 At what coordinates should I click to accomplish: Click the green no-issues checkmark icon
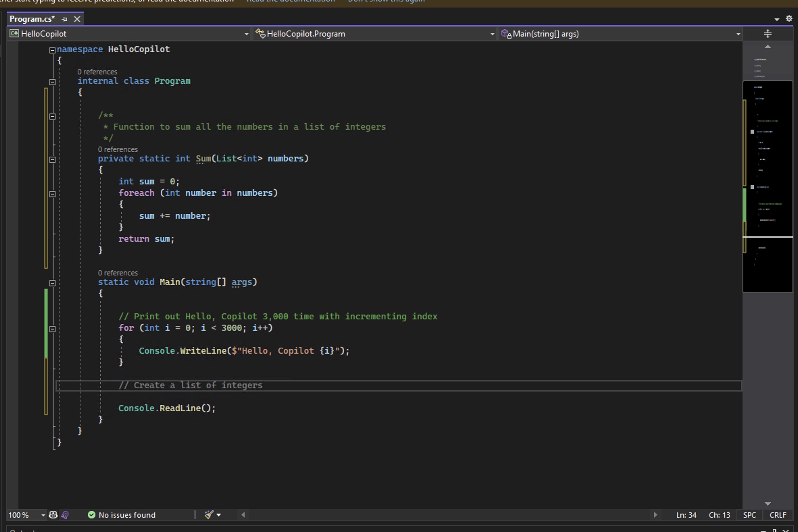[x=91, y=515]
